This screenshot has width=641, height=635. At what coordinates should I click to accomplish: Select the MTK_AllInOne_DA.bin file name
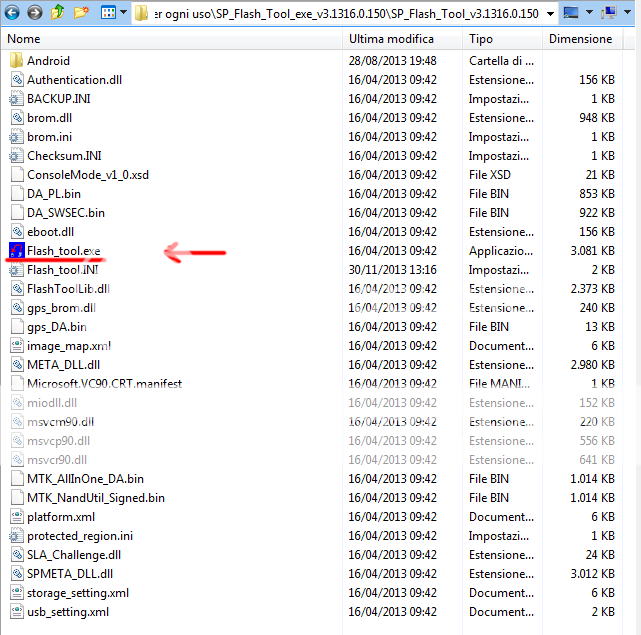tap(85, 479)
